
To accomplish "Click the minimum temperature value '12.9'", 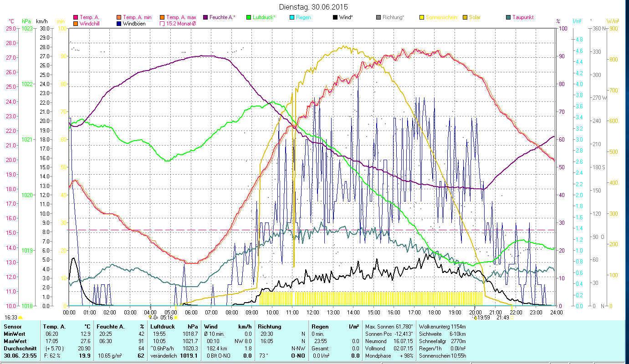I will coord(86,334).
